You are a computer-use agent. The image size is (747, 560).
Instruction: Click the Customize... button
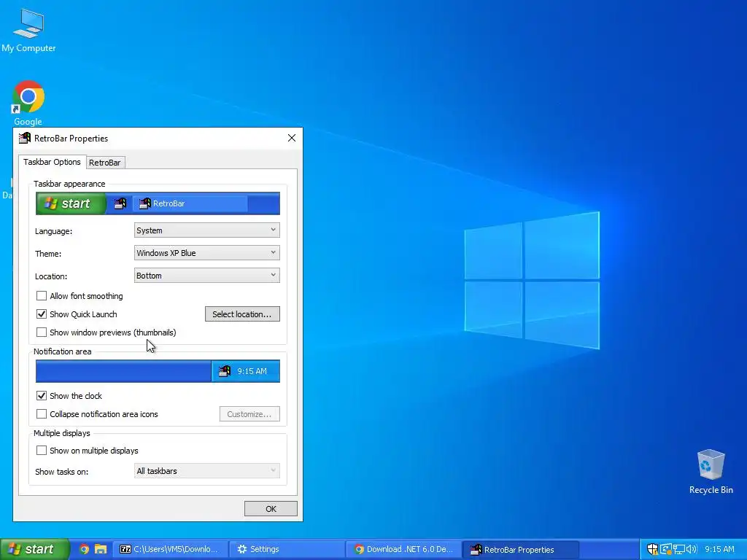pos(249,414)
